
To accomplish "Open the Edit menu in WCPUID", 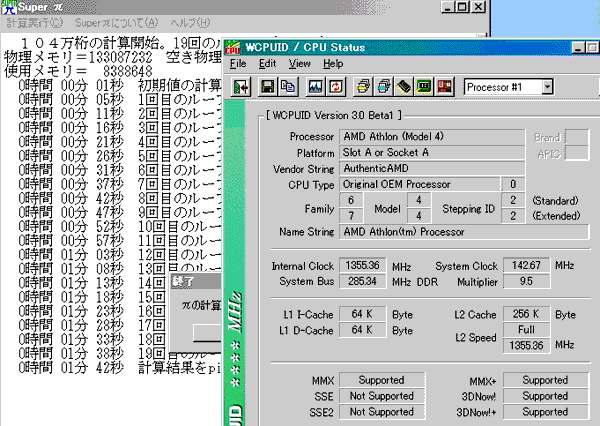I will (267, 64).
